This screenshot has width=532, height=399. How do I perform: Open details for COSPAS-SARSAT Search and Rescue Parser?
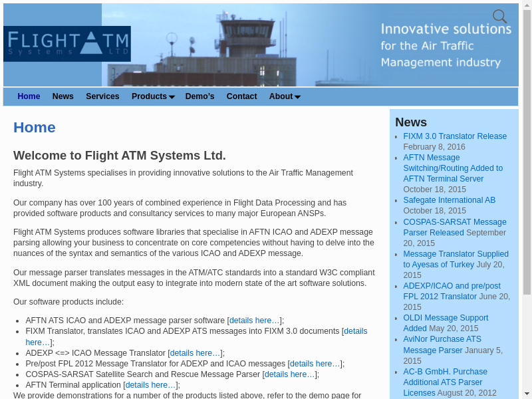290,374
